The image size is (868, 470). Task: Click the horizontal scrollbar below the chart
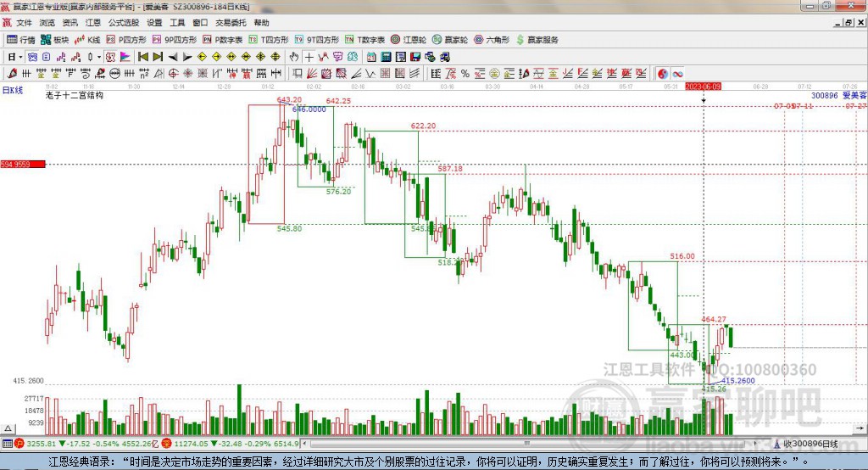coord(529,444)
